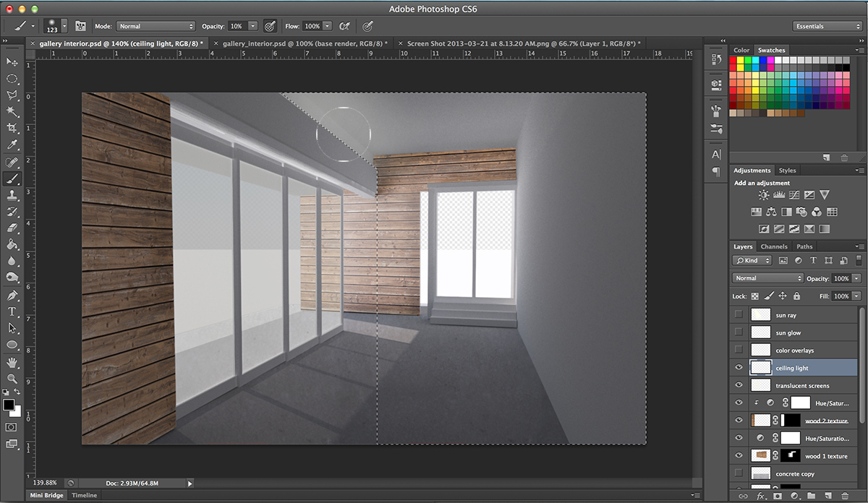Select the History Brush tool
The height and width of the screenshot is (503, 868).
click(x=12, y=212)
